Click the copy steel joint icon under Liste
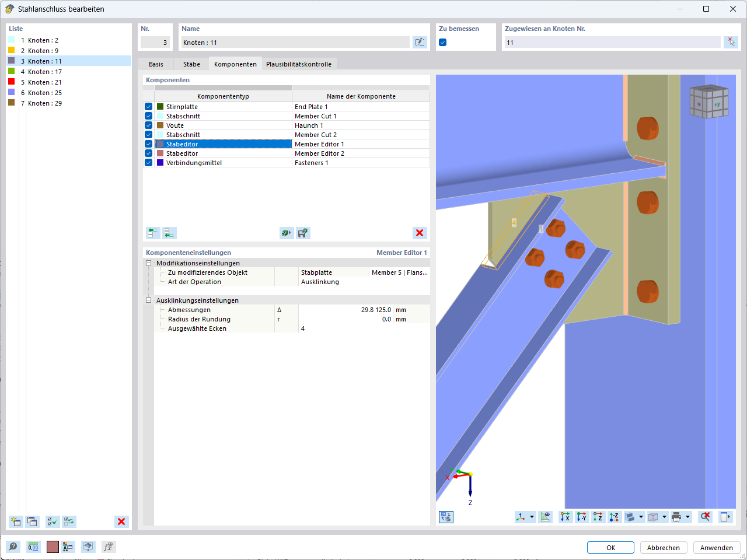This screenshot has width=747, height=560. click(32, 521)
